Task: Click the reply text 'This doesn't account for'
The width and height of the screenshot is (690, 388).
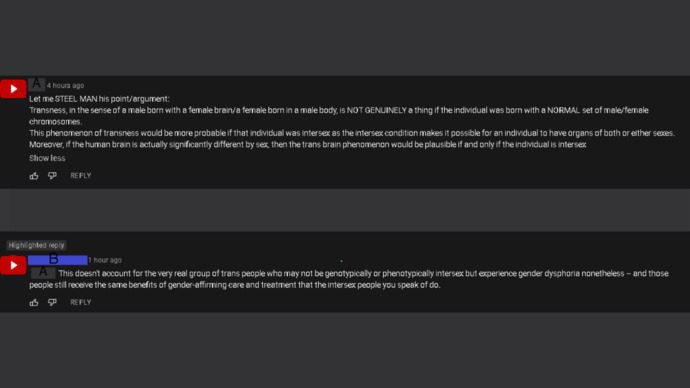Action: point(349,279)
